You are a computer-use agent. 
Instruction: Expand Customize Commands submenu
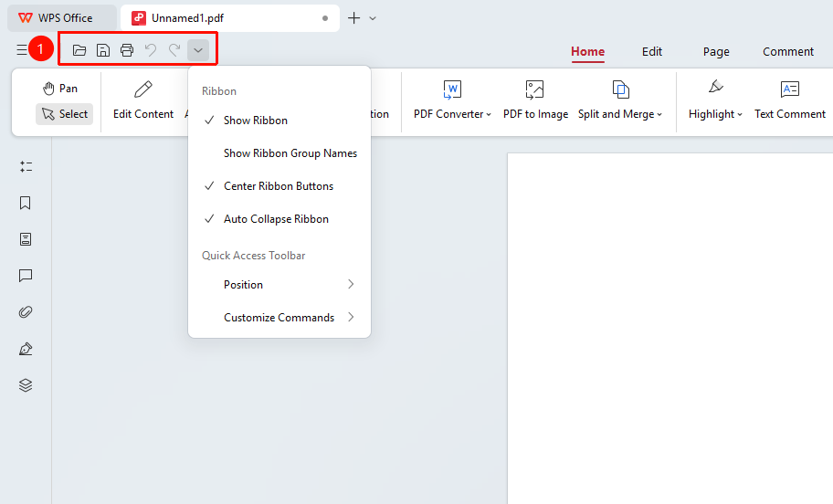click(x=279, y=318)
